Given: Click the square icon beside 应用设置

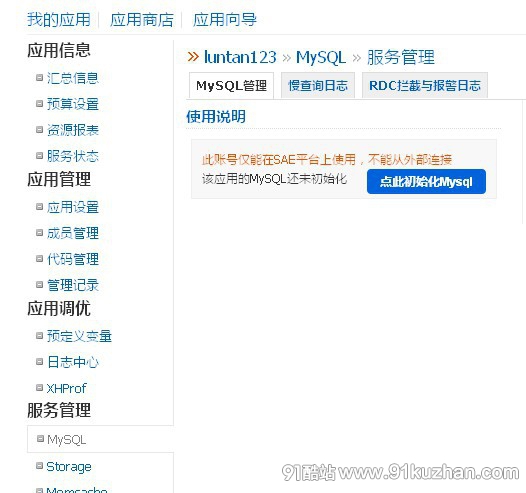Looking at the screenshot, I should pyautogui.click(x=40, y=206).
